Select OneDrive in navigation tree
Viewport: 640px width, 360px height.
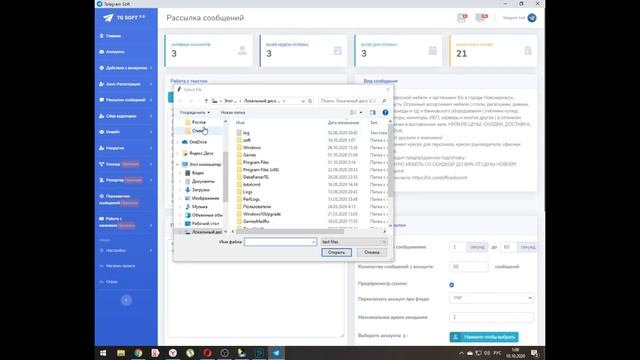tap(198, 142)
